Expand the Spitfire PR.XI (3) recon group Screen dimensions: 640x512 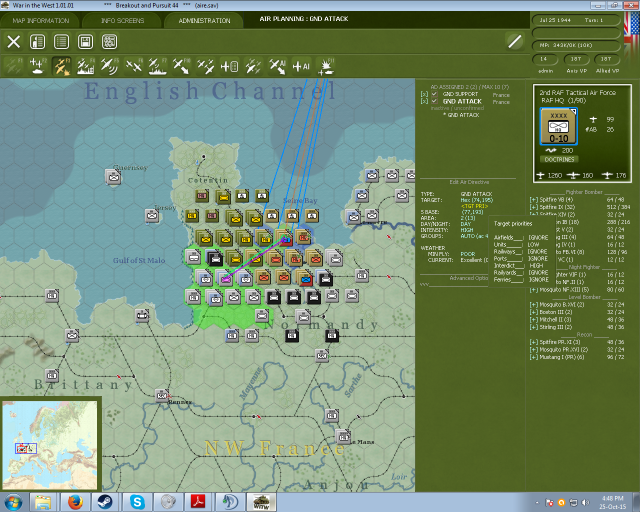[533, 342]
